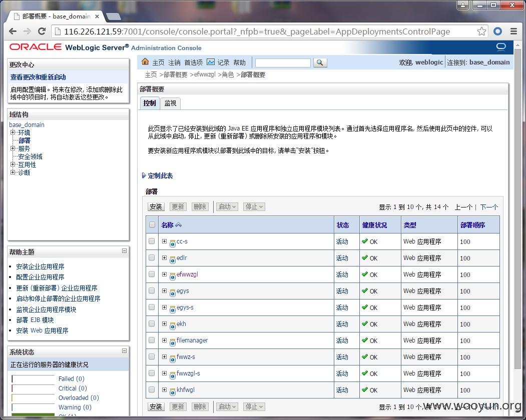Screen dimensions: 526x420
Task: Close the 部署概要 browser tab
Action: pos(97,16)
